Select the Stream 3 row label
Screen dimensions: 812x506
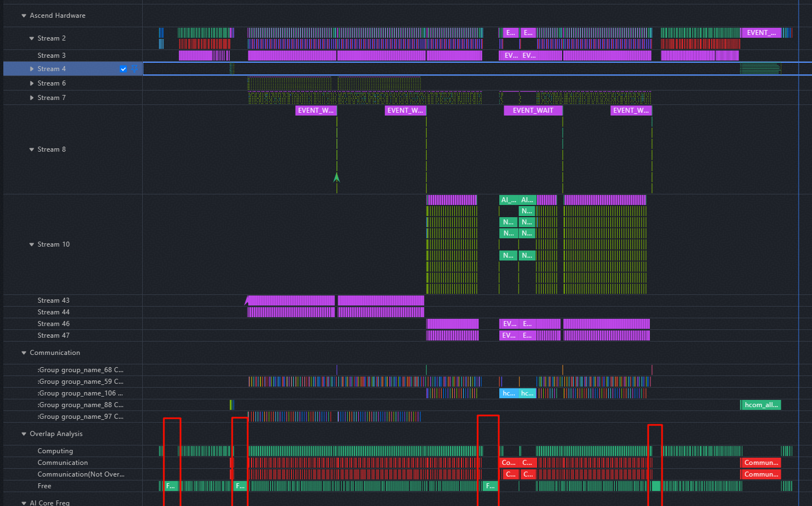coord(52,56)
